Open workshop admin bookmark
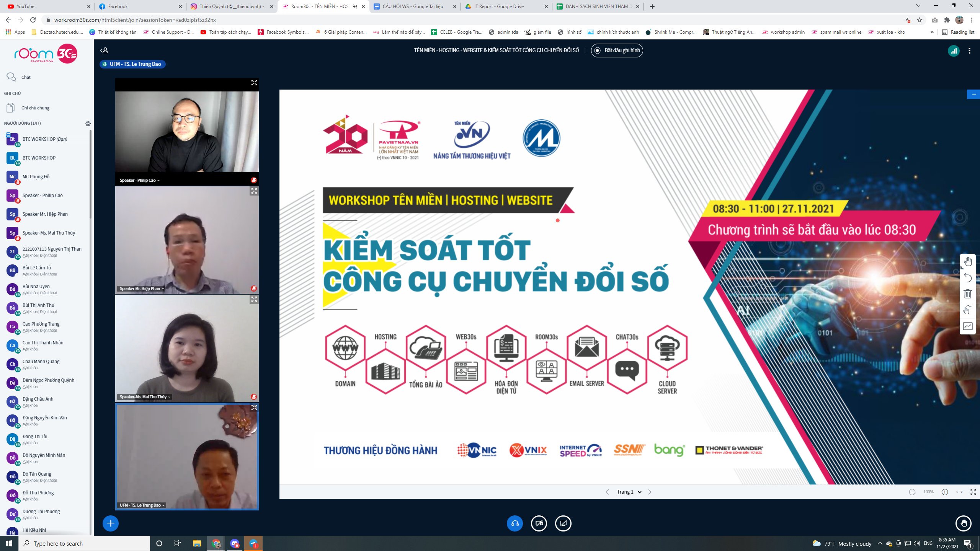The height and width of the screenshot is (551, 980). [x=783, y=32]
